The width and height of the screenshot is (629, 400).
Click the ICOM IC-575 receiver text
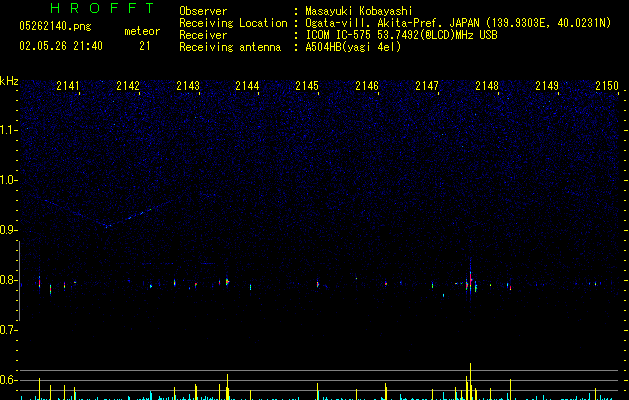401,35
